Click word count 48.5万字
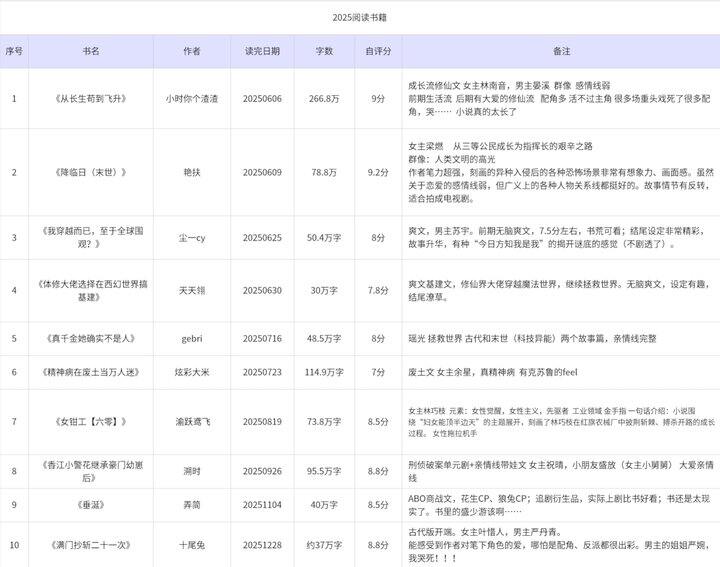Screen dimensions: 720x567 [324, 339]
